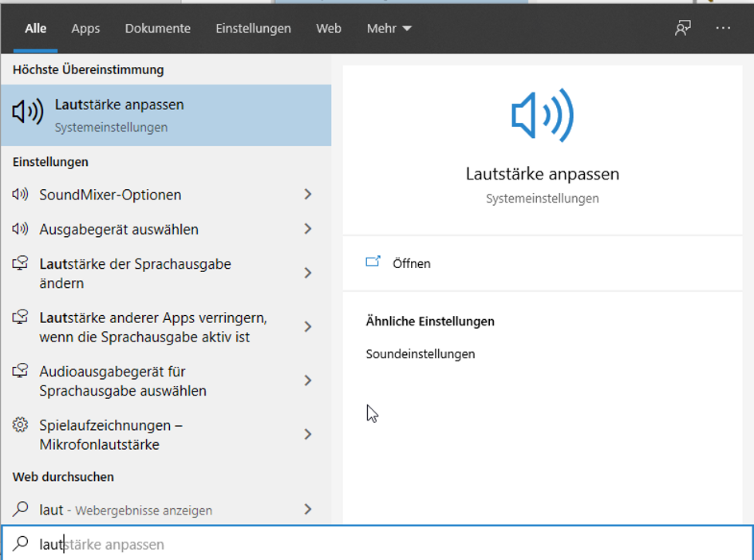Image resolution: width=754 pixels, height=560 pixels.
Task: Click the large blue speaker icon
Action: pyautogui.click(x=543, y=116)
